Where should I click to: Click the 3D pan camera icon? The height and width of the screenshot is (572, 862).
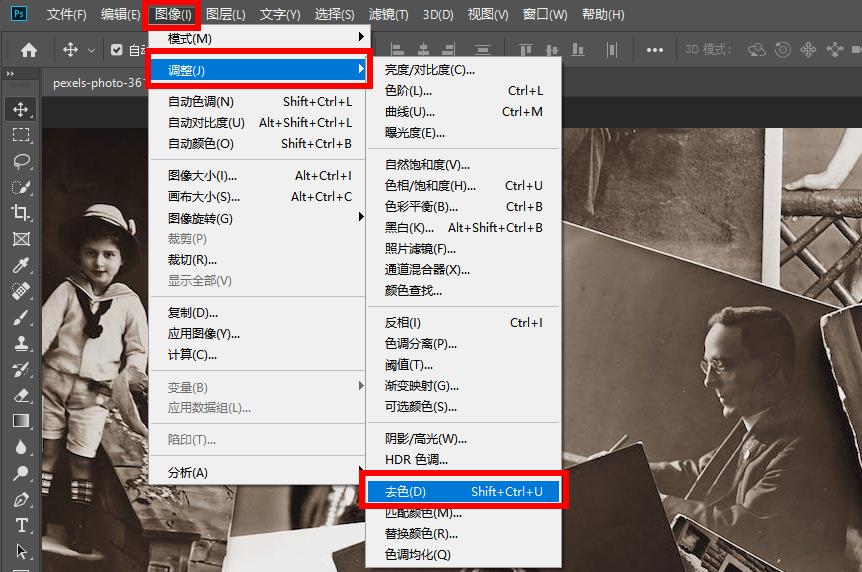tap(808, 50)
